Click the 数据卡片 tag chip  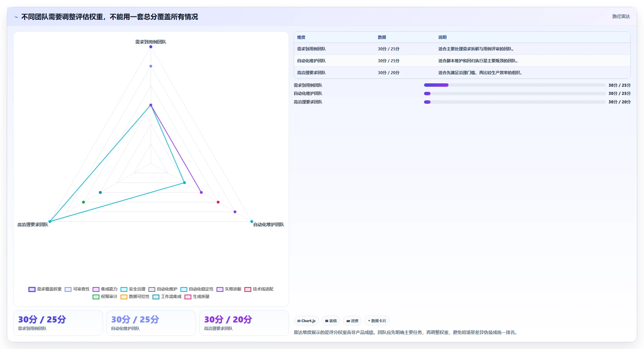[377, 321]
